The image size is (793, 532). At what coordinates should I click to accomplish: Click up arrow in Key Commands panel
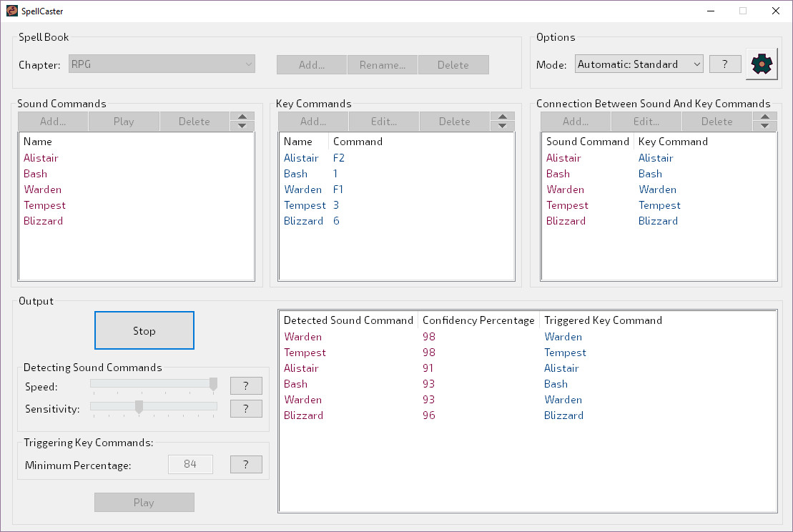pos(502,117)
